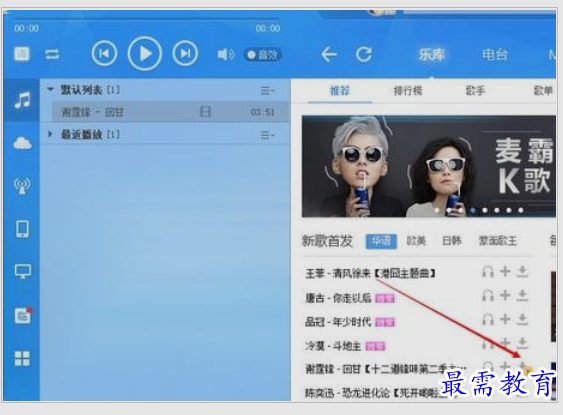Screen dimensions: 563x415
Task: Listen to 王菲 - 清风徐来 via headphone icon
Action: click(488, 272)
